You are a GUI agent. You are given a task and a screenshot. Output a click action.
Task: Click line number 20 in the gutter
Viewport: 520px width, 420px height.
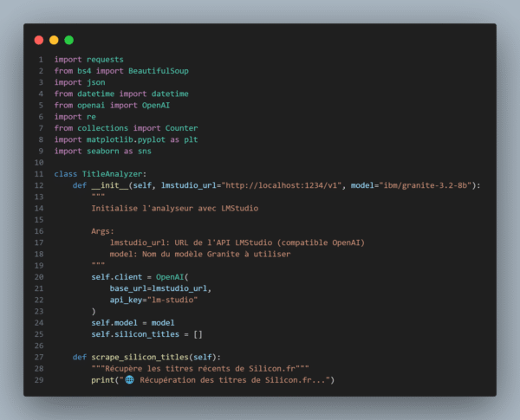point(39,277)
